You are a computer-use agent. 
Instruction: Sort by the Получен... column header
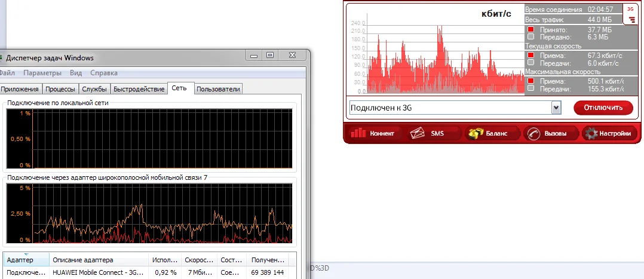268,260
